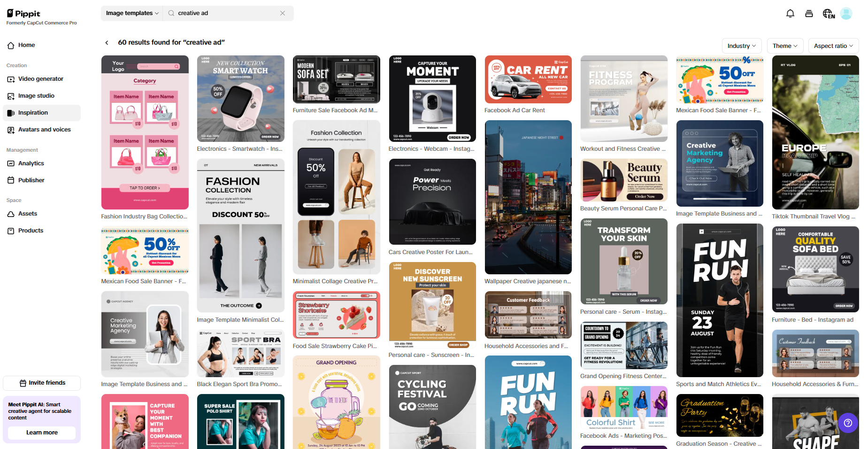Open the notifications bell
Viewport: 868px width, 449px height.
[790, 13]
